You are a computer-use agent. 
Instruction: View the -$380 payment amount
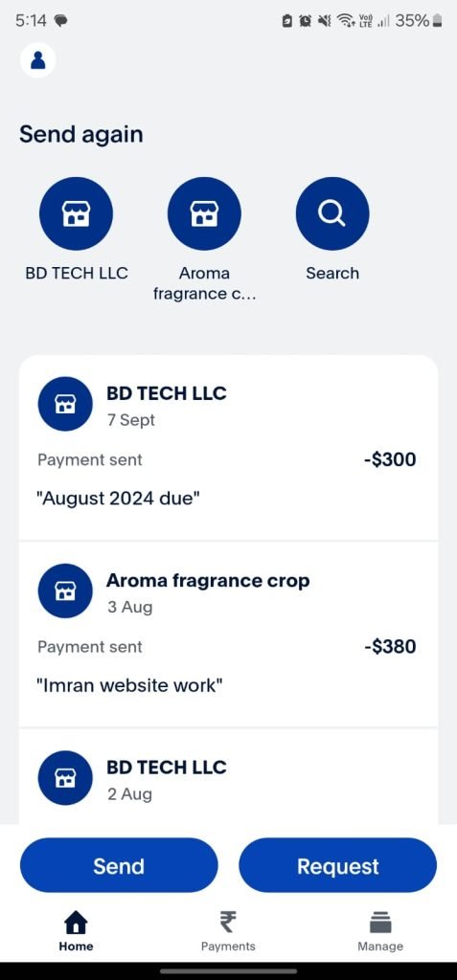390,647
